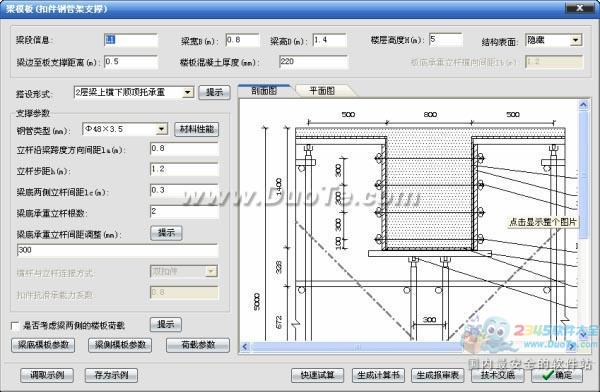Open 梁底模板参数 settings

pos(43,345)
